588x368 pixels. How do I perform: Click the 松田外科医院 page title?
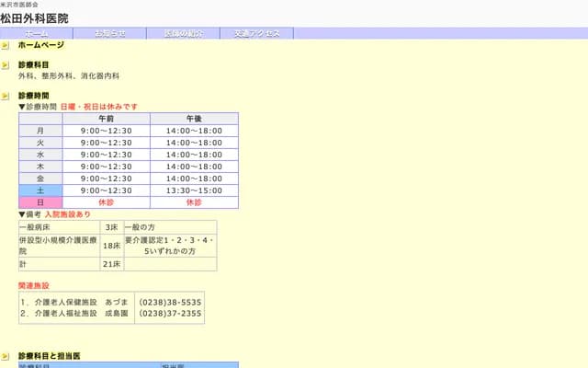click(x=34, y=17)
